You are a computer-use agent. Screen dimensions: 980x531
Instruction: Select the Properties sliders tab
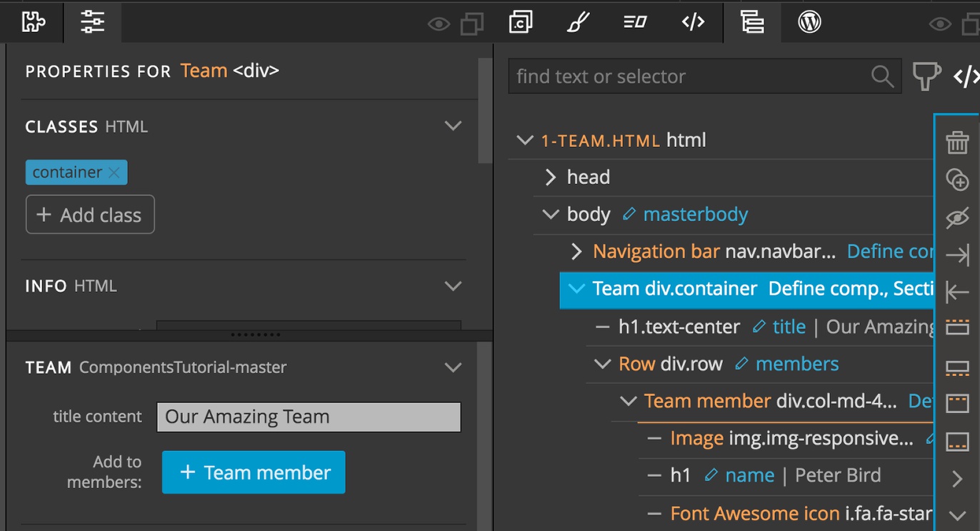pos(92,22)
